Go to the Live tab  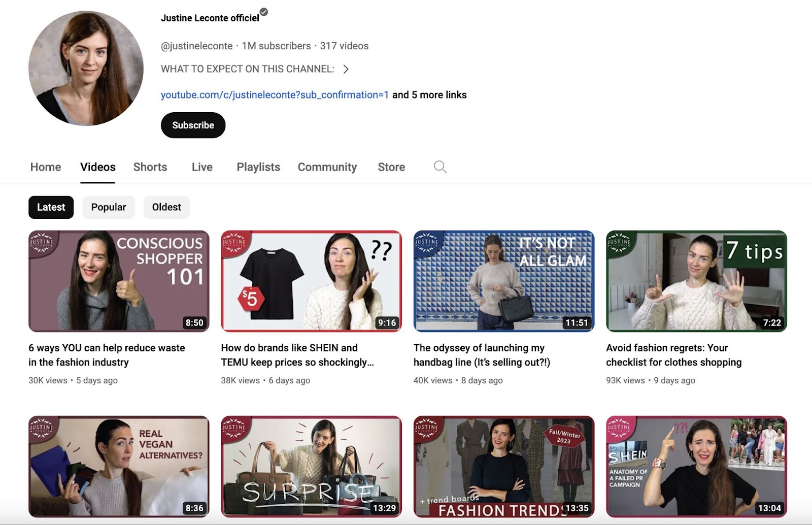coord(201,167)
